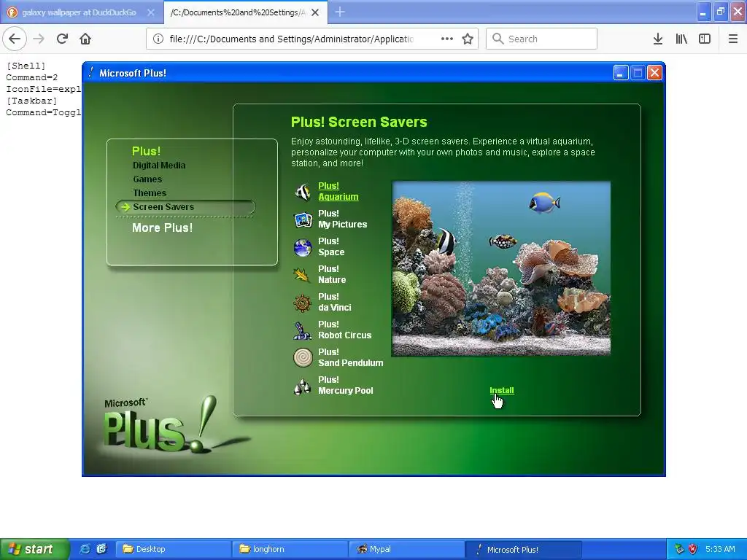Click the Plus! Aquarium fish icon
Viewport: 747px width, 560px height.
pyautogui.click(x=303, y=192)
